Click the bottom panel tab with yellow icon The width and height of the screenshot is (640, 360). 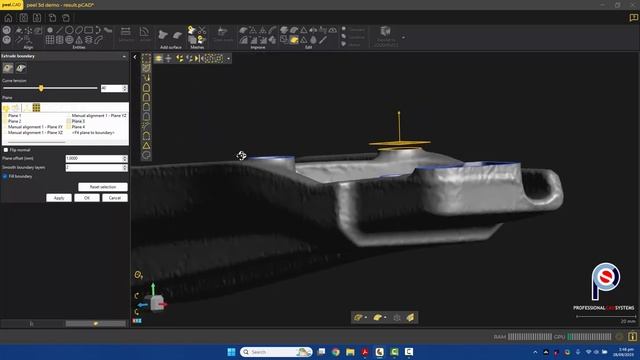pyautogui.click(x=96, y=324)
